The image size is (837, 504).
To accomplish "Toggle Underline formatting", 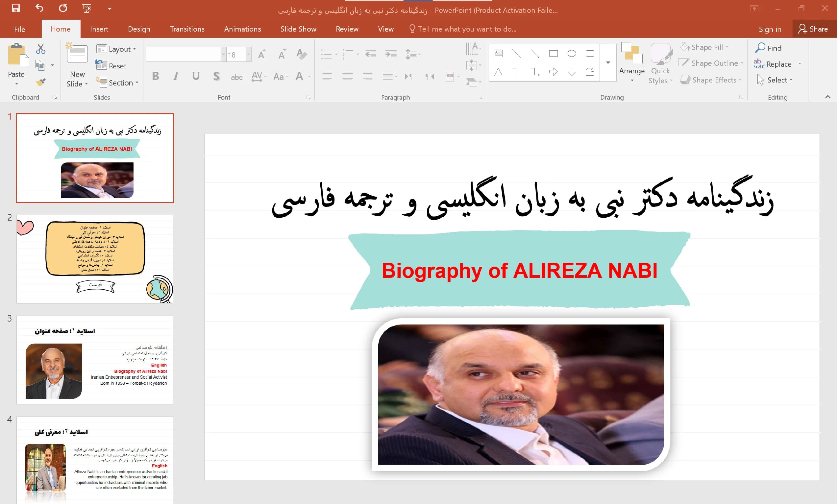I will pos(196,76).
